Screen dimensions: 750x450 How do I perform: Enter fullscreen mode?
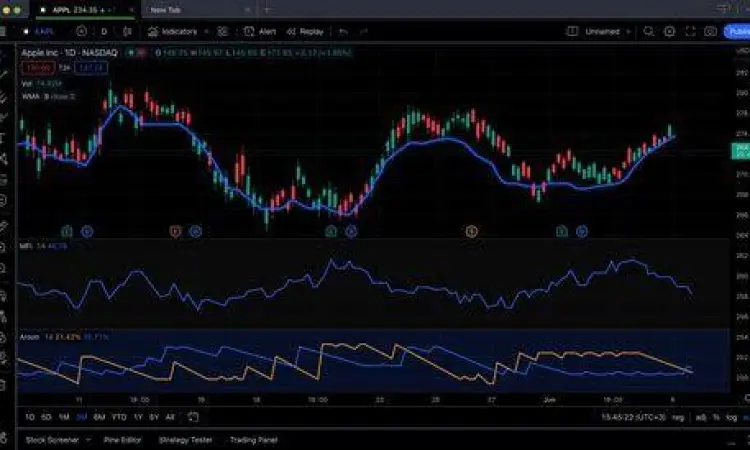click(x=690, y=32)
